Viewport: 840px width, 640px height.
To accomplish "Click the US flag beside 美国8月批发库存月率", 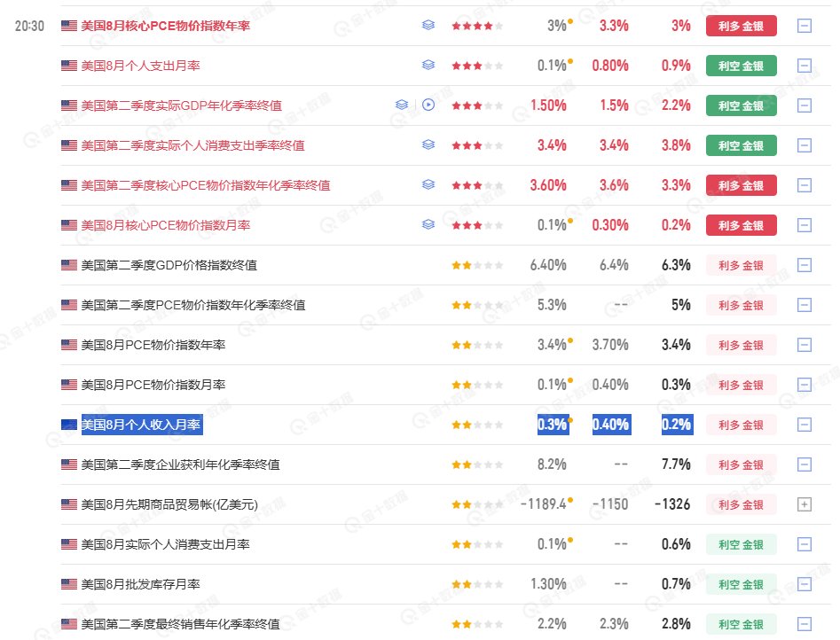I will pyautogui.click(x=69, y=584).
